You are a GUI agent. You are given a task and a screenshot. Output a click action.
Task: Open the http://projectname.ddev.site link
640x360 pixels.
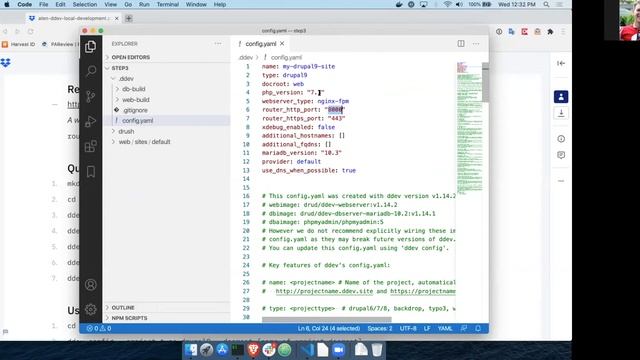(324, 291)
